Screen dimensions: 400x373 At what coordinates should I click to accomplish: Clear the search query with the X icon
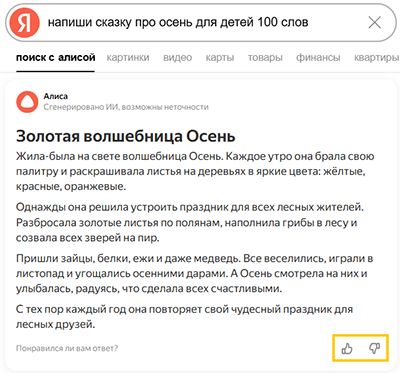tap(374, 23)
